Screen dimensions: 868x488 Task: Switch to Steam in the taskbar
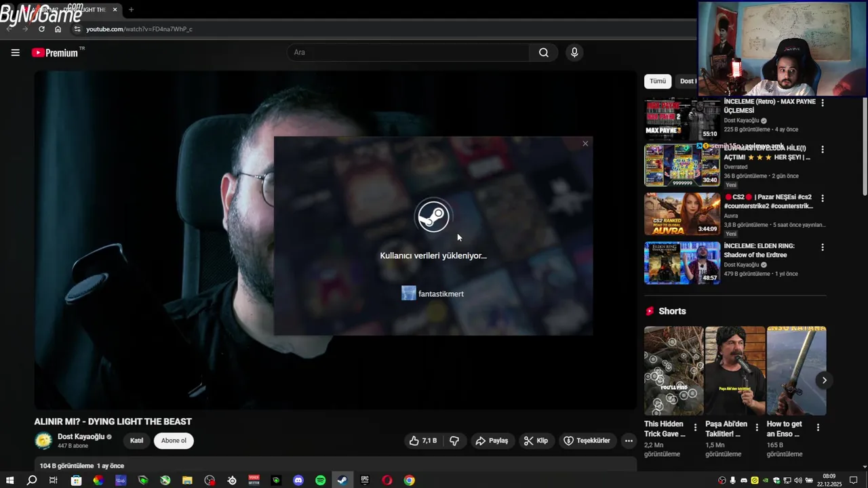342,481
